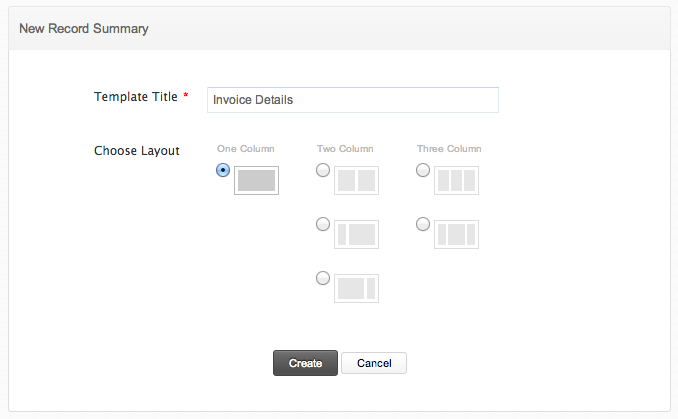This screenshot has width=678, height=419.
Task: Click the "Choose Layout" field label
Action: 137,151
